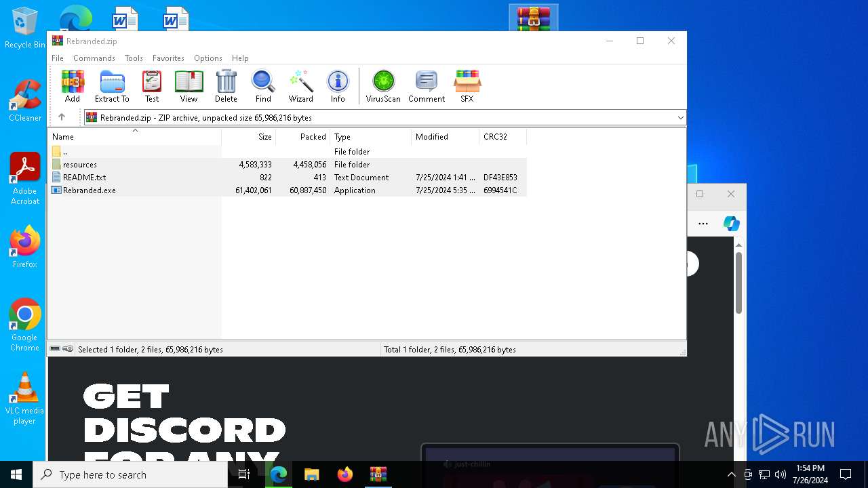Click the CRC32 value DF43E853
868x488 pixels.
500,178
